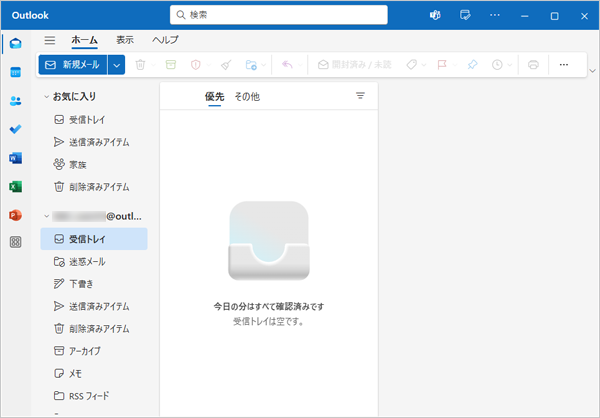This screenshot has width=600, height=418.
Task: Open dropdown arrow next to tag icon
Action: point(424,65)
